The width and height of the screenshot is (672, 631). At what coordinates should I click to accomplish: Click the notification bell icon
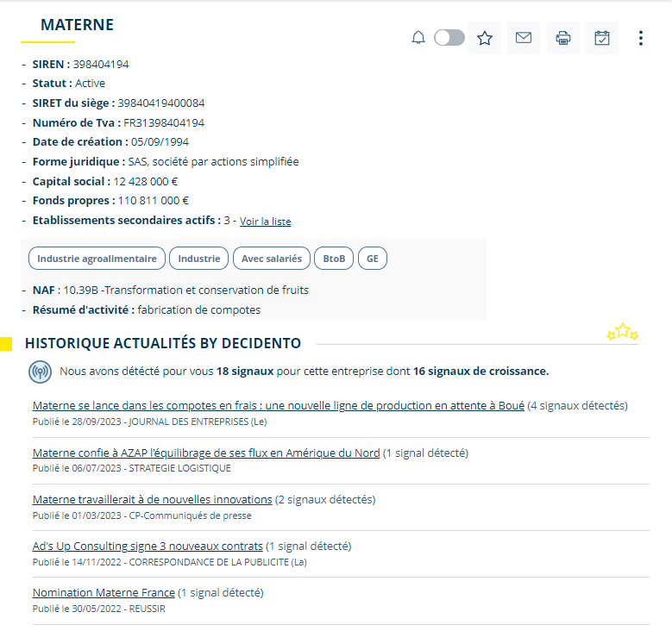coord(418,38)
